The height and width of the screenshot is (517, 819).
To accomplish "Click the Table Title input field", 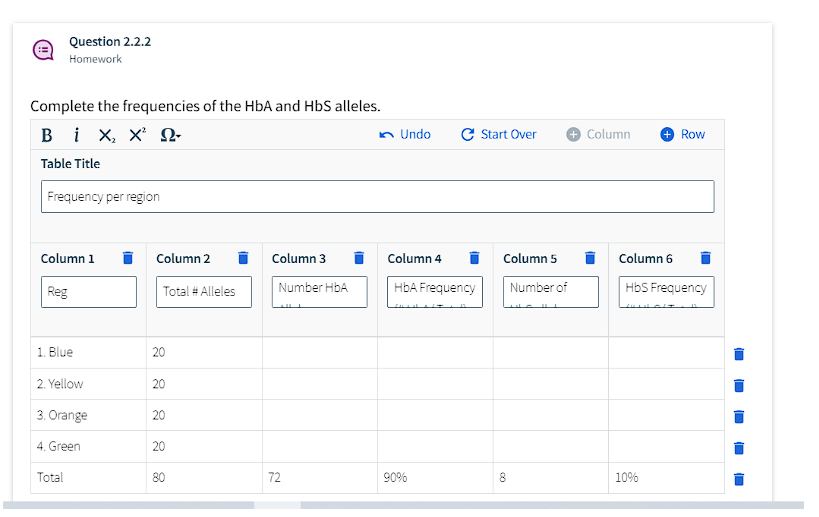I will [x=377, y=197].
